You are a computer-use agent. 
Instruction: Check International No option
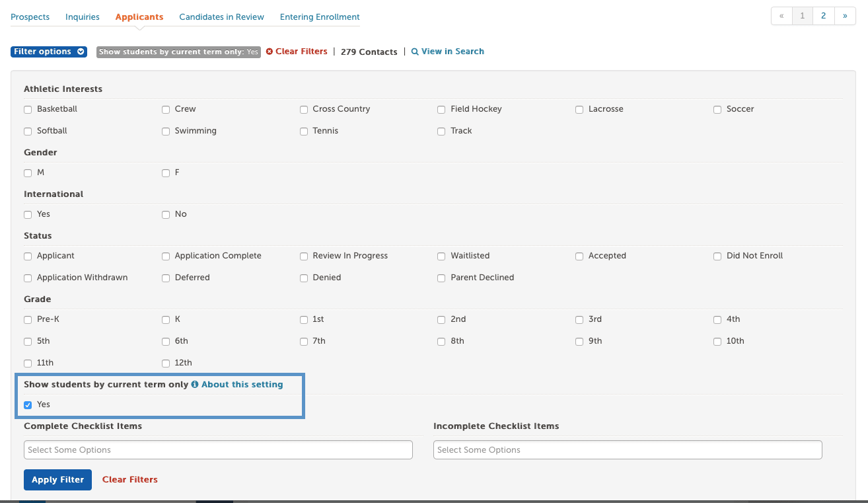pos(166,215)
